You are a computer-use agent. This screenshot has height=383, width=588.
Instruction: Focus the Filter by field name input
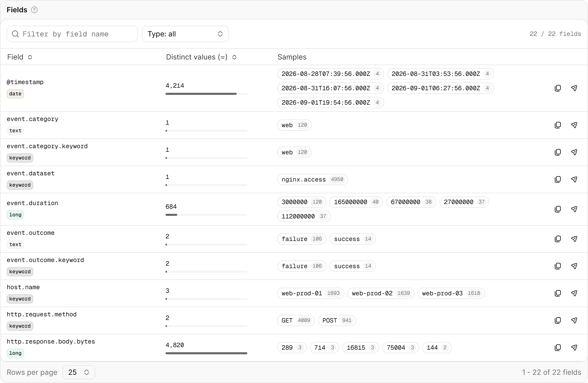click(x=72, y=34)
